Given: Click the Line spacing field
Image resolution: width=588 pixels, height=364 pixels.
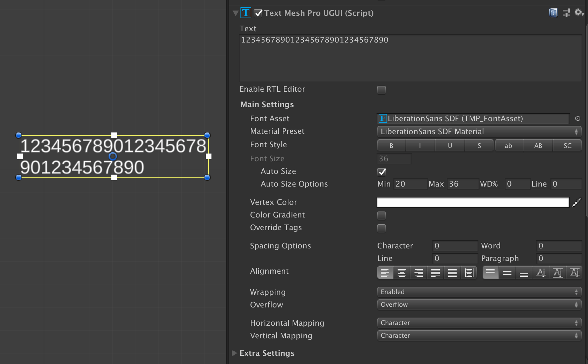Looking at the screenshot, I should [x=455, y=259].
